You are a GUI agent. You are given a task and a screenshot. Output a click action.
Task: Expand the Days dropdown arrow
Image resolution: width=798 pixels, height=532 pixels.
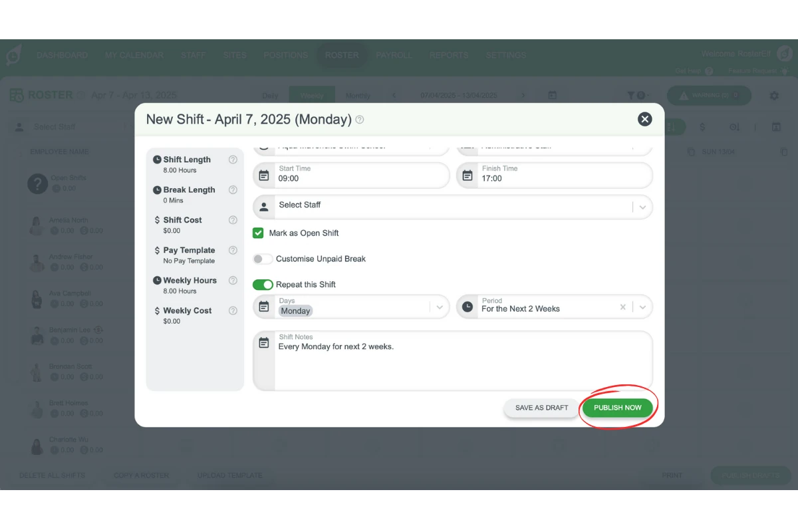coord(440,307)
